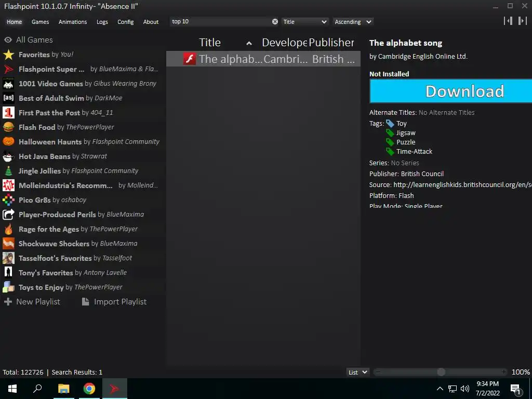This screenshot has width=532, height=399.
Task: Open the learnenglishkids source URL
Action: pyautogui.click(x=462, y=184)
